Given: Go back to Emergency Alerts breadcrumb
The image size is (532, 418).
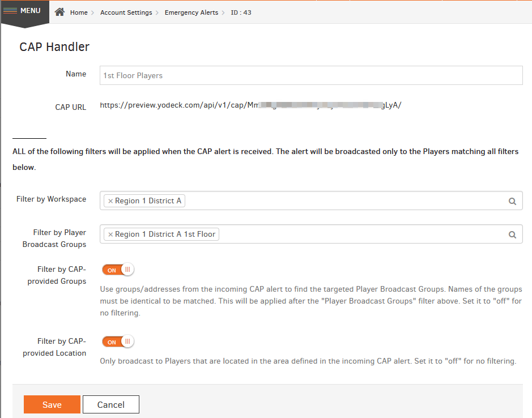Looking at the screenshot, I should (x=191, y=12).
